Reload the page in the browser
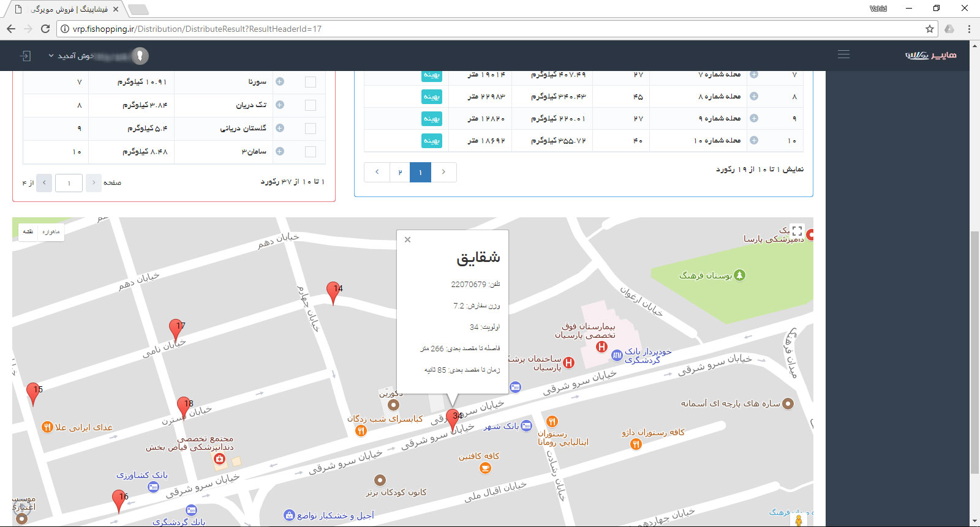 click(x=45, y=29)
